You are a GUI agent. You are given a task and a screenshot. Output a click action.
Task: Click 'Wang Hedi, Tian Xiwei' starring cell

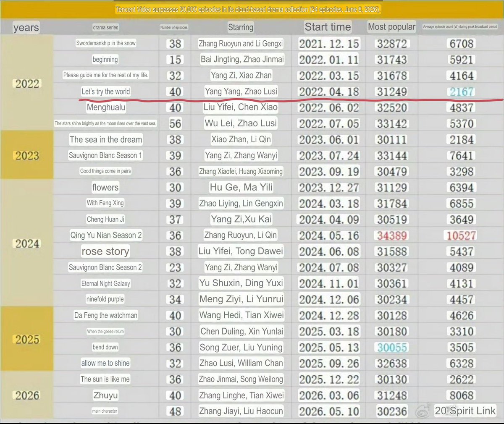pos(241,315)
